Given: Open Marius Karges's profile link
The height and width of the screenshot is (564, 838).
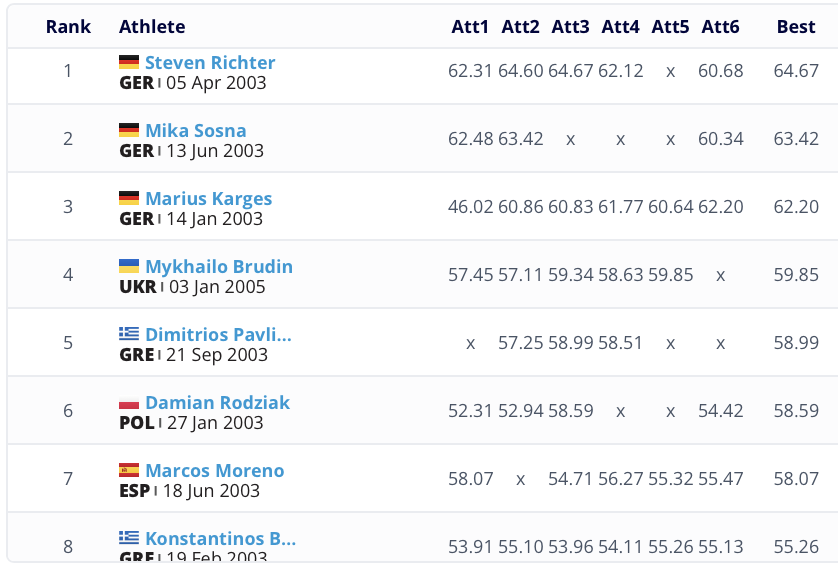Looking at the screenshot, I should point(209,198).
